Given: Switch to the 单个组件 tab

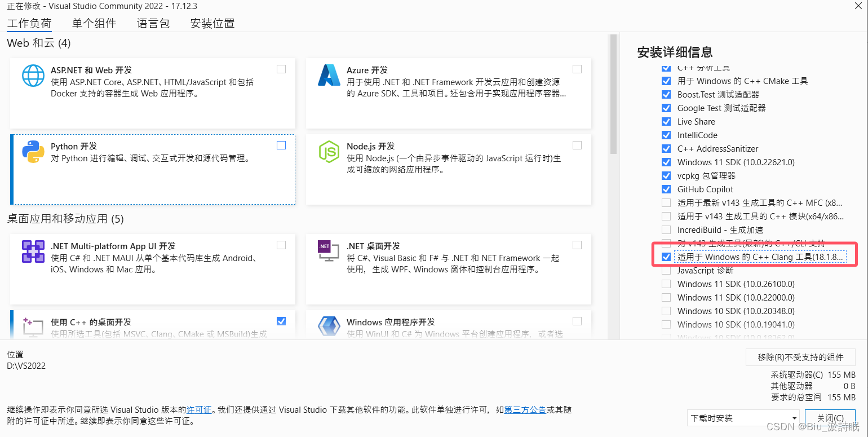Looking at the screenshot, I should pos(94,24).
